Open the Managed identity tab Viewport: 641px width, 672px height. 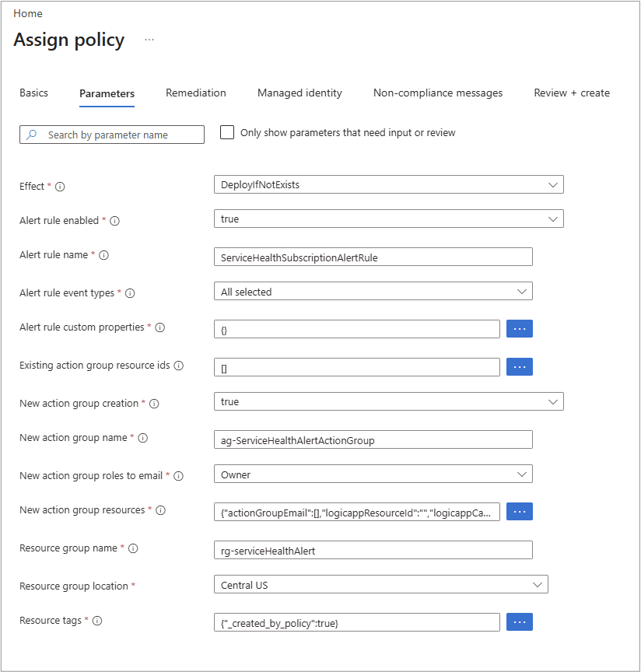tap(299, 93)
